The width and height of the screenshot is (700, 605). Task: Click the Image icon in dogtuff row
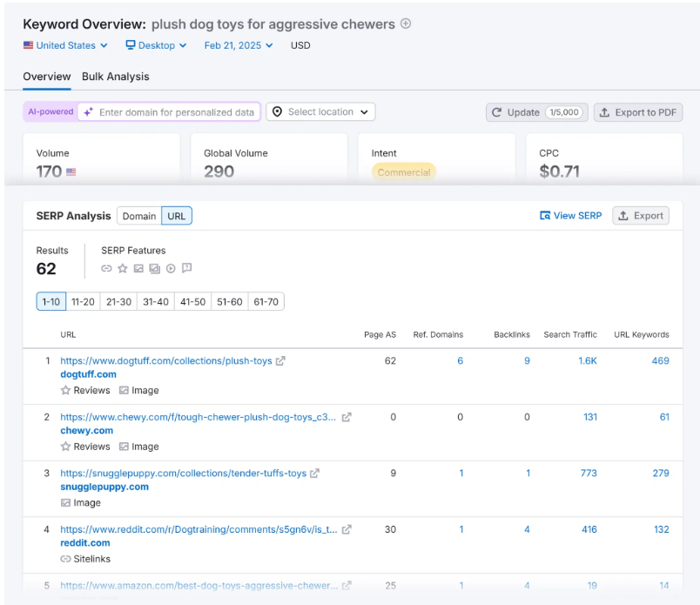[x=124, y=390]
